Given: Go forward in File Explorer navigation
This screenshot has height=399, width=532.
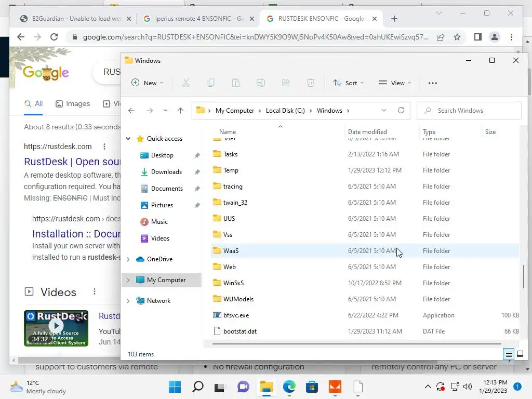Looking at the screenshot, I should [150, 111].
